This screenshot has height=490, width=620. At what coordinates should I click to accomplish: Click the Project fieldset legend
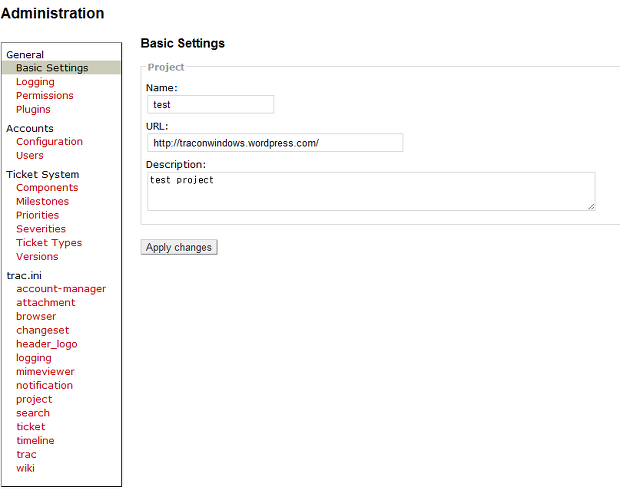(x=166, y=67)
